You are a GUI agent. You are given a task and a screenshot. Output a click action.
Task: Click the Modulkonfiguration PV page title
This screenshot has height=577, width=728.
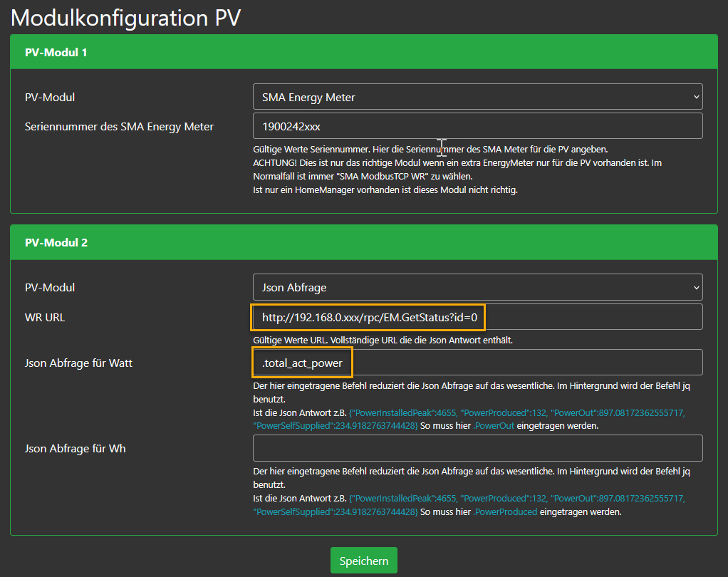point(126,17)
